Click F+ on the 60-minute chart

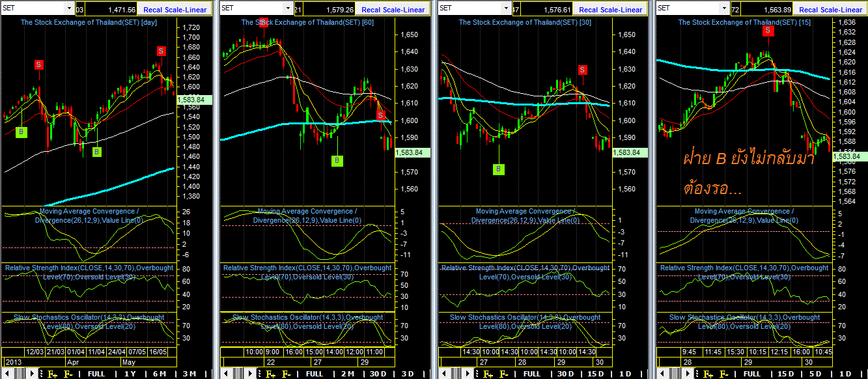270,374
